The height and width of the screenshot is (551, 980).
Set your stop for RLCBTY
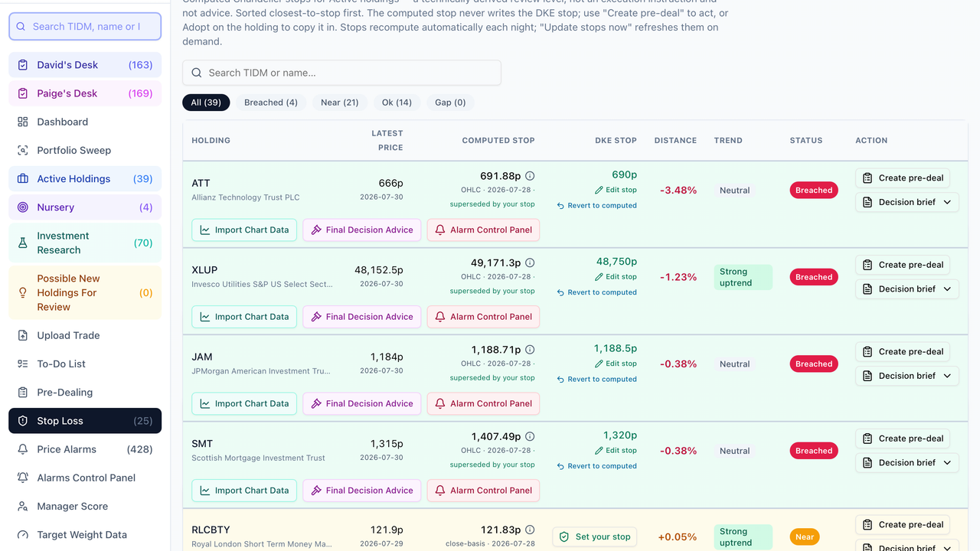[596, 536]
